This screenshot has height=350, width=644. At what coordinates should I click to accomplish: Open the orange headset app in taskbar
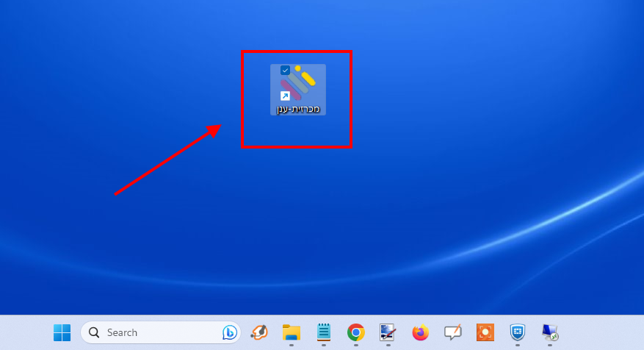click(259, 333)
